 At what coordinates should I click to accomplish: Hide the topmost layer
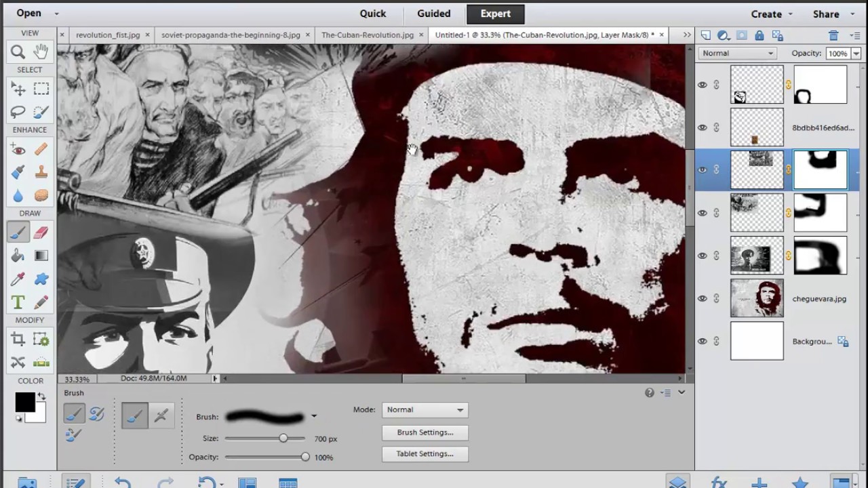(703, 85)
